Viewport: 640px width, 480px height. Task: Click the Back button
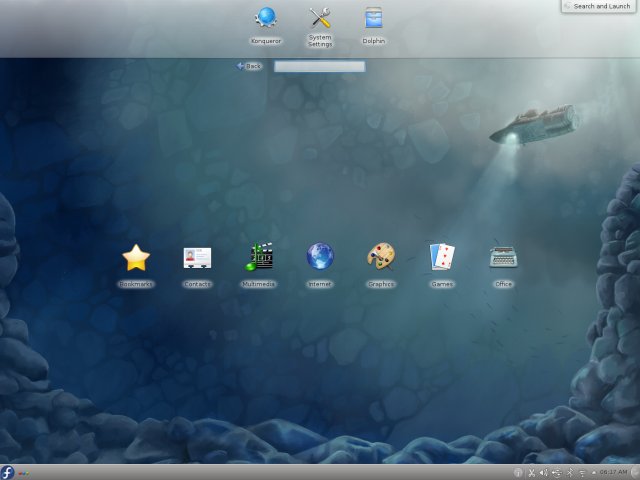[249, 66]
